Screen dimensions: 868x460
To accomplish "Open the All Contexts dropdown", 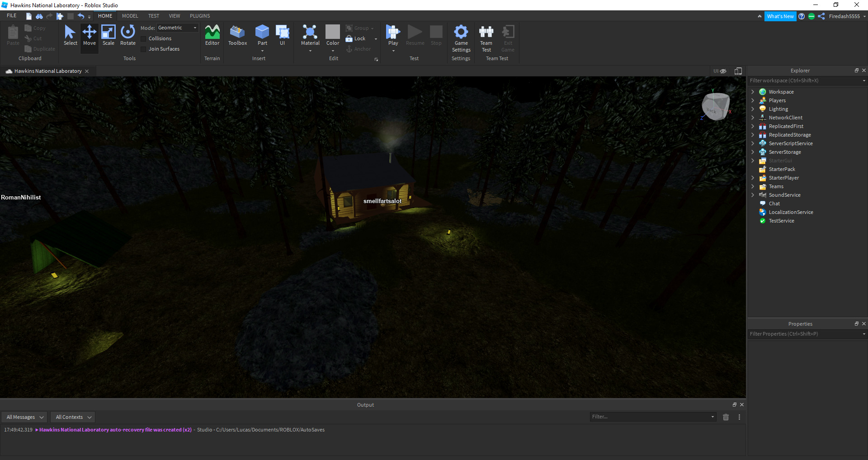I will (73, 417).
